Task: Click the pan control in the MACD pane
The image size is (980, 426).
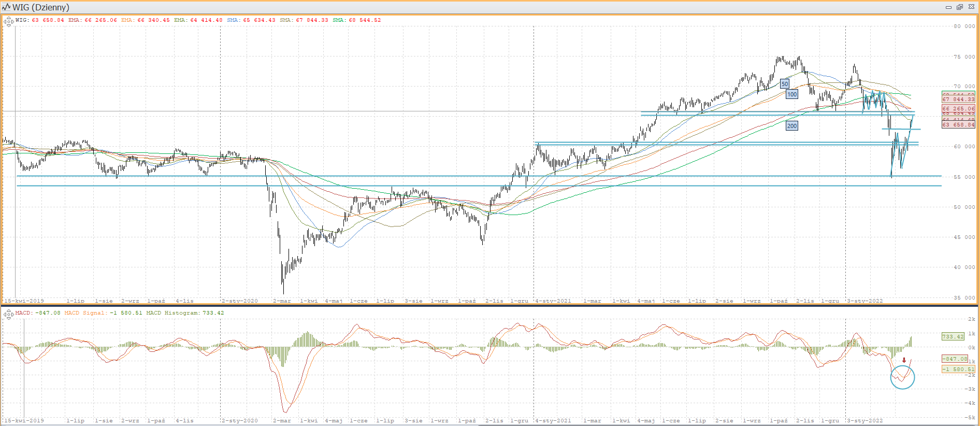Action: point(8,314)
